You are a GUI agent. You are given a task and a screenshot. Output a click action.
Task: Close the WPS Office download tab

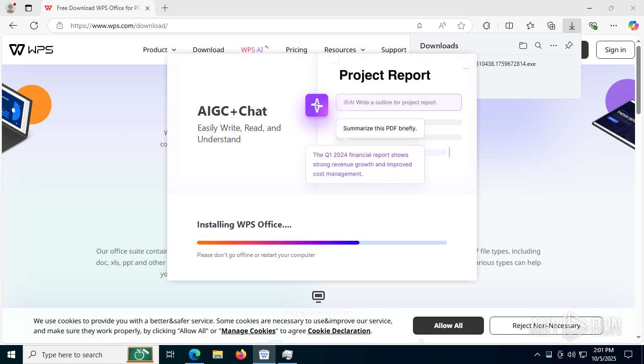coord(148,8)
